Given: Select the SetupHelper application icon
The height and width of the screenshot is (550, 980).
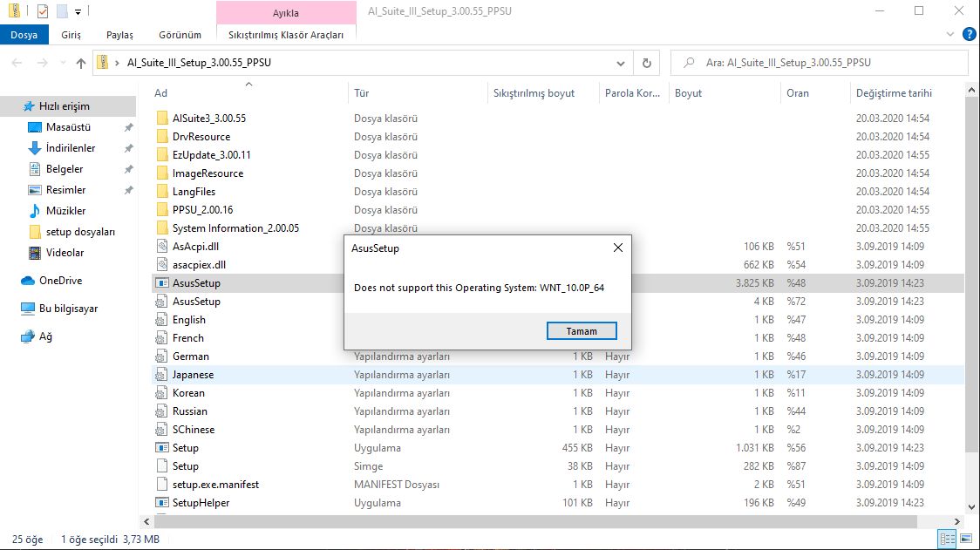Looking at the screenshot, I should pyautogui.click(x=162, y=503).
